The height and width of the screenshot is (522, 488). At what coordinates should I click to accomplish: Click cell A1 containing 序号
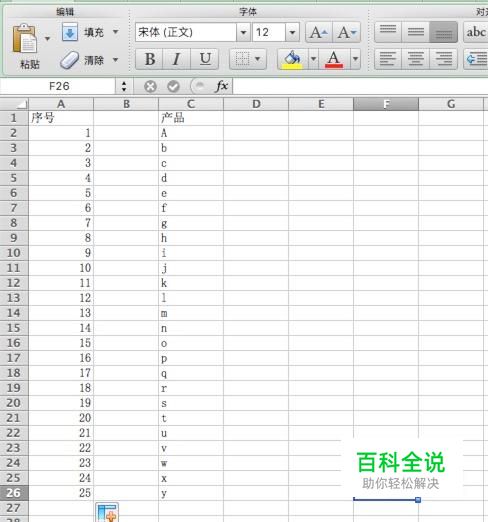pyautogui.click(x=61, y=118)
